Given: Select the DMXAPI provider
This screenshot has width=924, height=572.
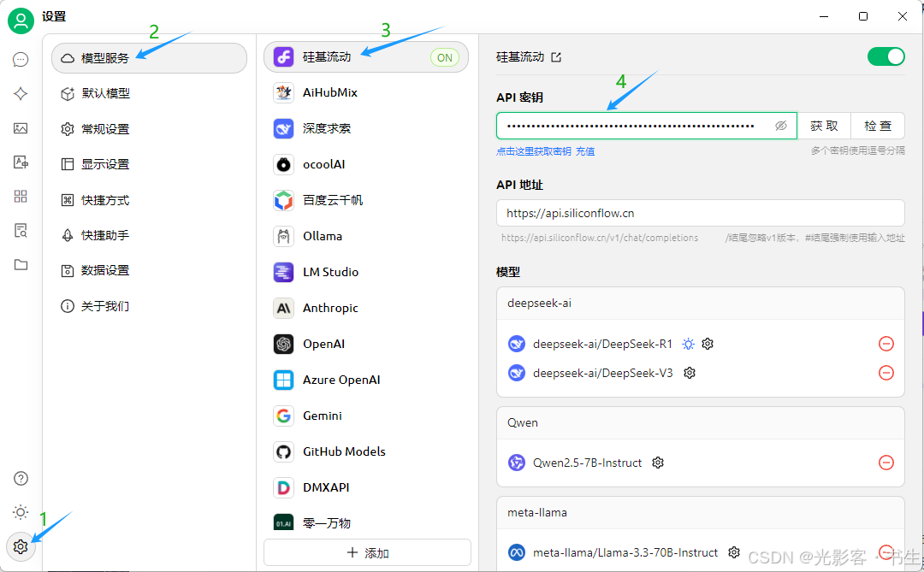Looking at the screenshot, I should coord(366,487).
